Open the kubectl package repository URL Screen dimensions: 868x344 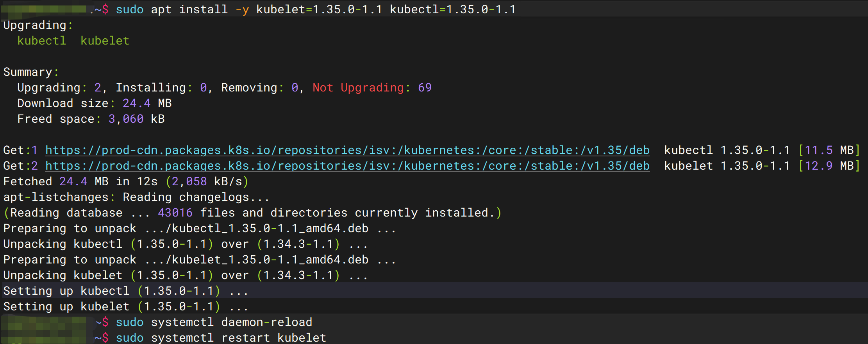click(347, 150)
